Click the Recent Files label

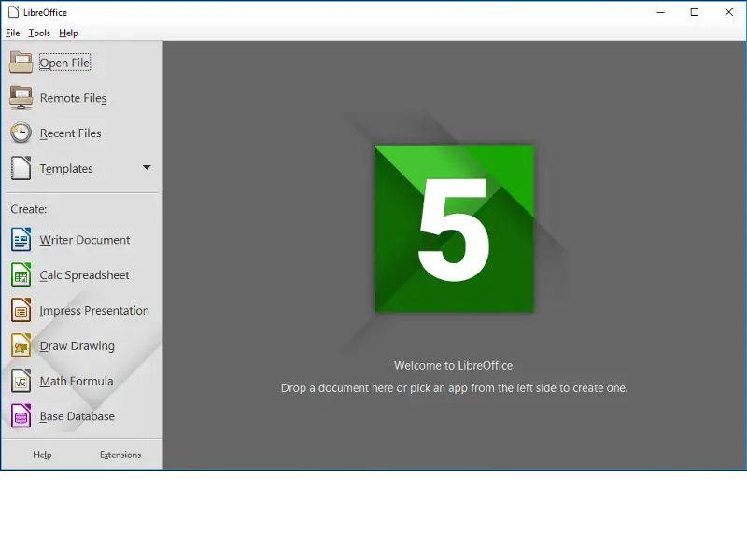pos(71,133)
